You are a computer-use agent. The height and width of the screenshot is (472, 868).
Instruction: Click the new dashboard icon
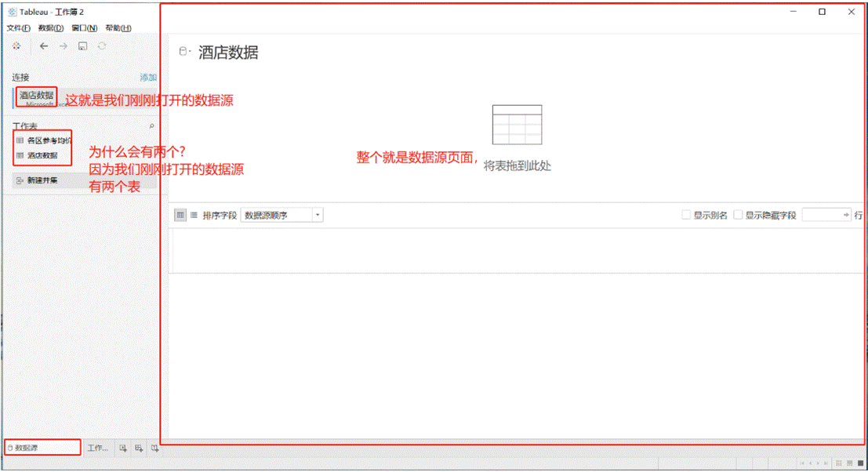[139, 448]
